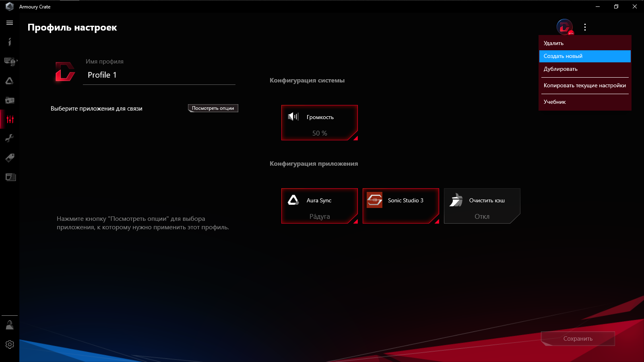This screenshot has width=644, height=362.
Task: Toggle 'Очистить кэш' from Откл state
Action: (482, 206)
